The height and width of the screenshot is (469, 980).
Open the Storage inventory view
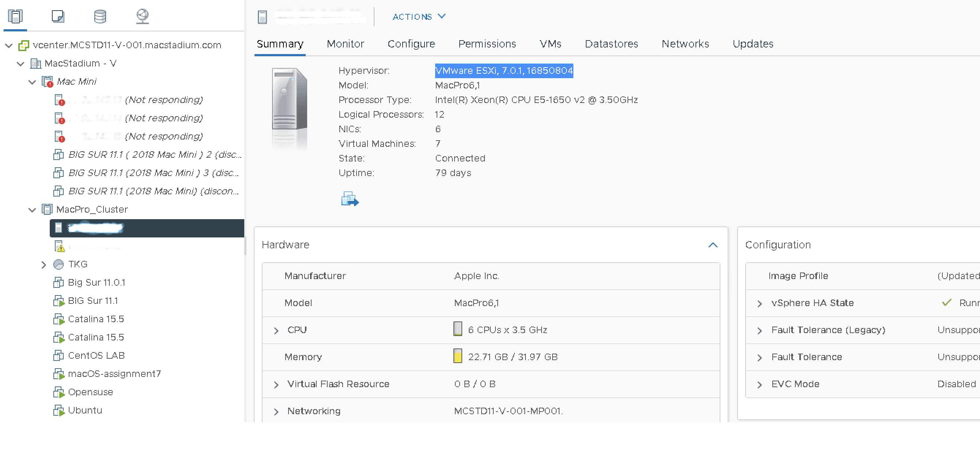pos(100,16)
